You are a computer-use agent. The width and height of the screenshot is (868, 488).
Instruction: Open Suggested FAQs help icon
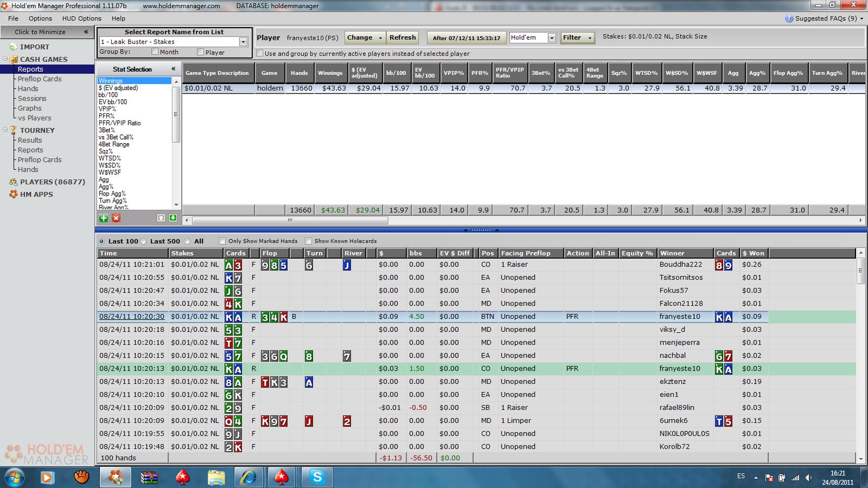(x=789, y=18)
